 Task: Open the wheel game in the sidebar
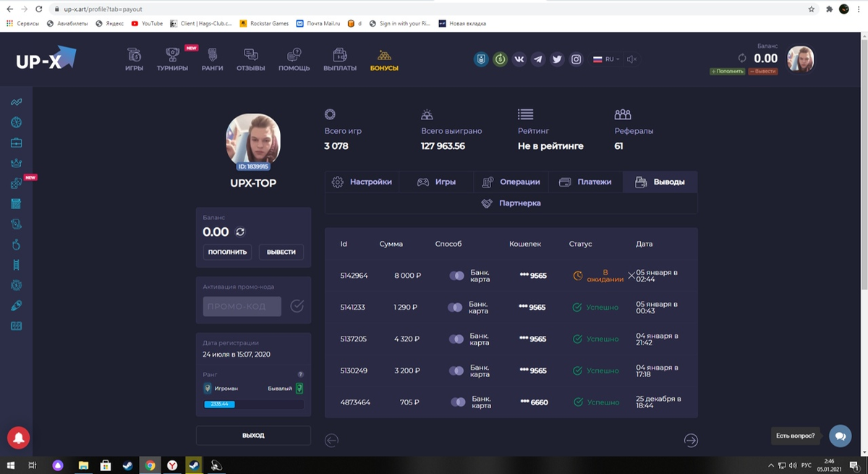click(16, 122)
